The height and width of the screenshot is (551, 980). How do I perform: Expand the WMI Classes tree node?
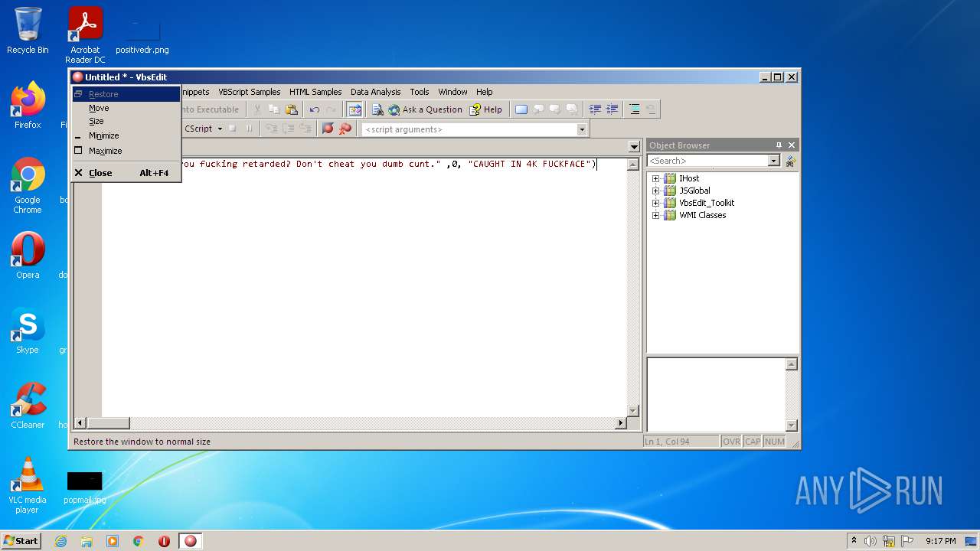[x=655, y=215]
